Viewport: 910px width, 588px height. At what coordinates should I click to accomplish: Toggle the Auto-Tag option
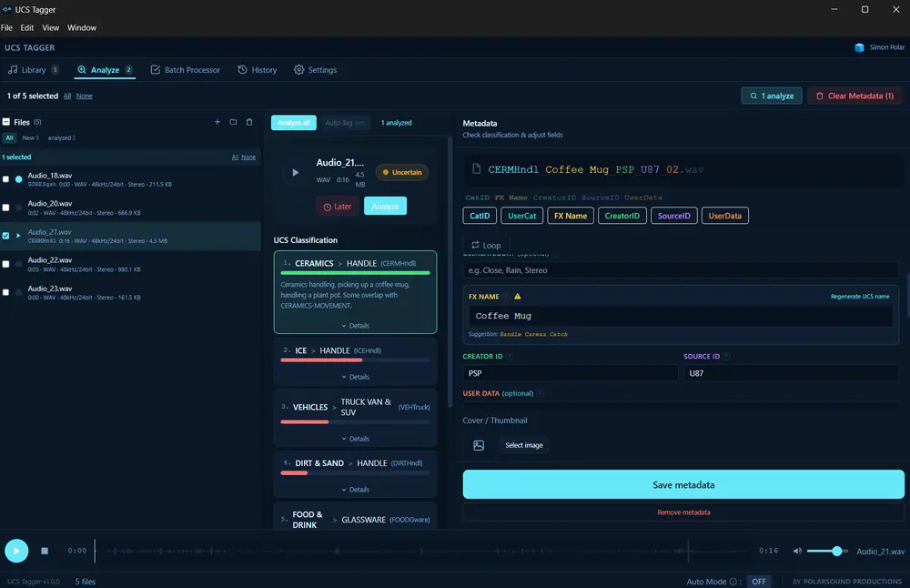[345, 123]
